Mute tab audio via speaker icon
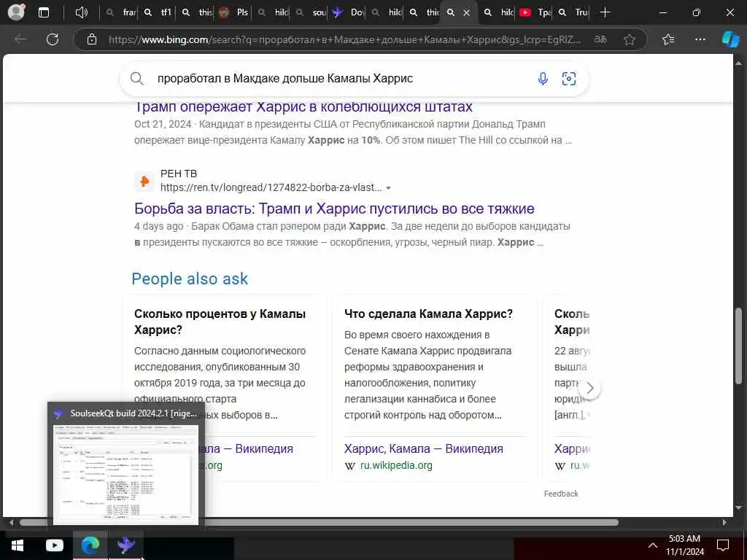747x560 pixels. pyautogui.click(x=82, y=12)
